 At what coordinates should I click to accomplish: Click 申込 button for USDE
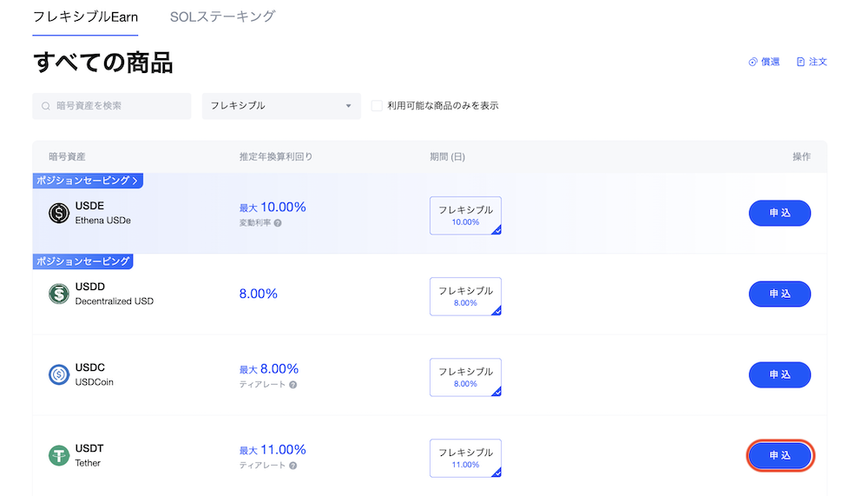(779, 213)
